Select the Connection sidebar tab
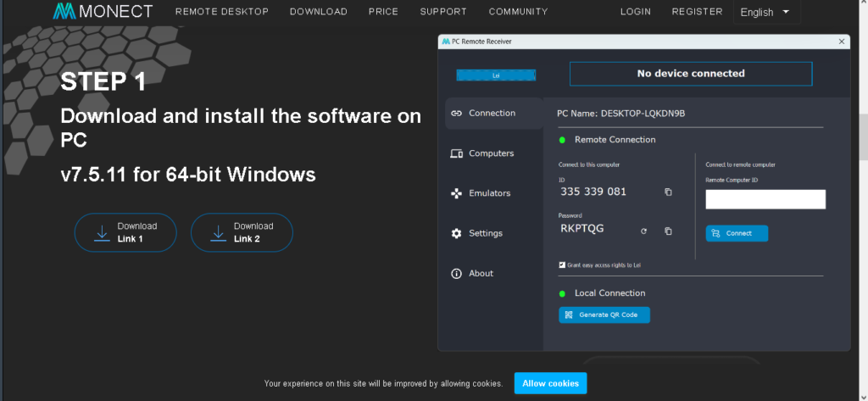Image resolution: width=868 pixels, height=401 pixels. coord(494,114)
